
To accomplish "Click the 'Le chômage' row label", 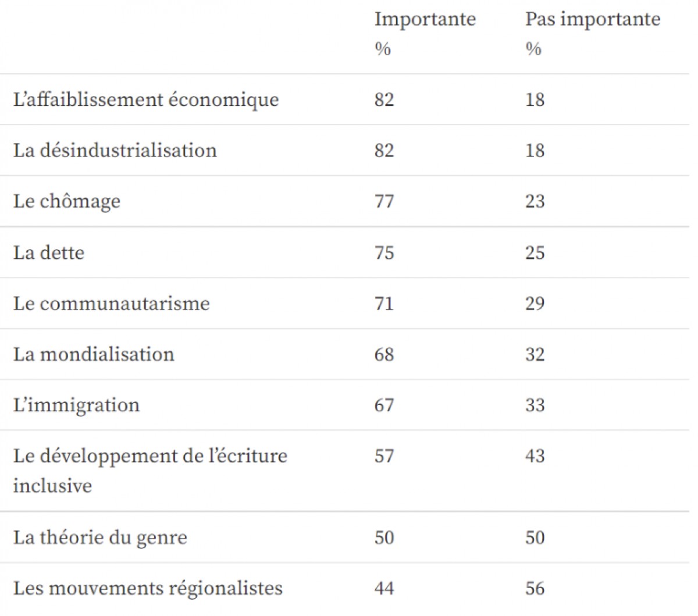I will point(67,202).
